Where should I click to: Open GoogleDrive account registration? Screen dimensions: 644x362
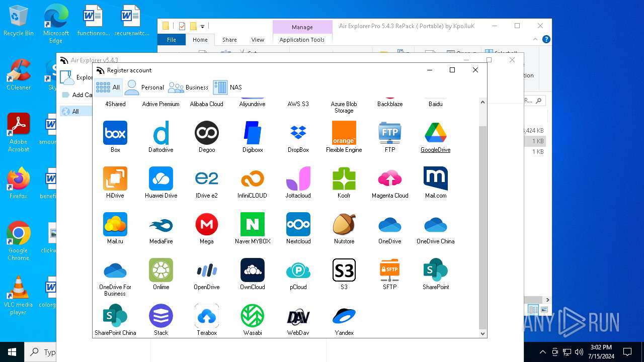[x=436, y=133]
